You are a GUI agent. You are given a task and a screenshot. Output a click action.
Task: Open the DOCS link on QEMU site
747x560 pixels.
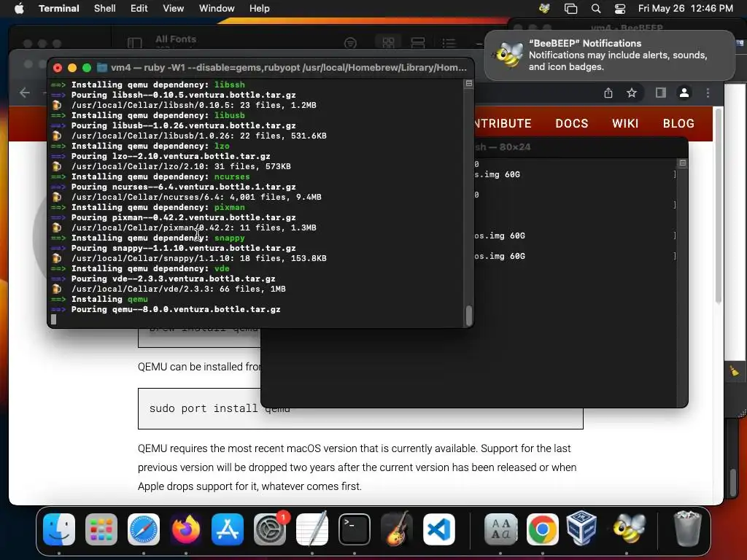pyautogui.click(x=572, y=123)
